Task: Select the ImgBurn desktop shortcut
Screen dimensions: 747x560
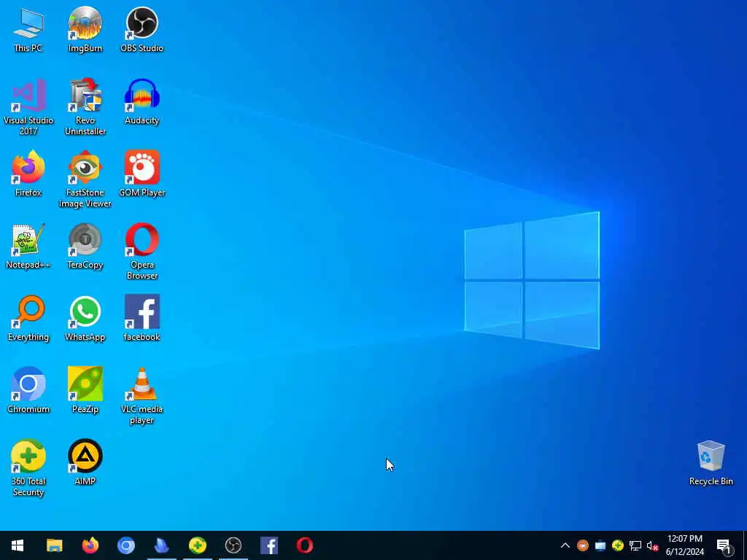Action: pyautogui.click(x=85, y=29)
